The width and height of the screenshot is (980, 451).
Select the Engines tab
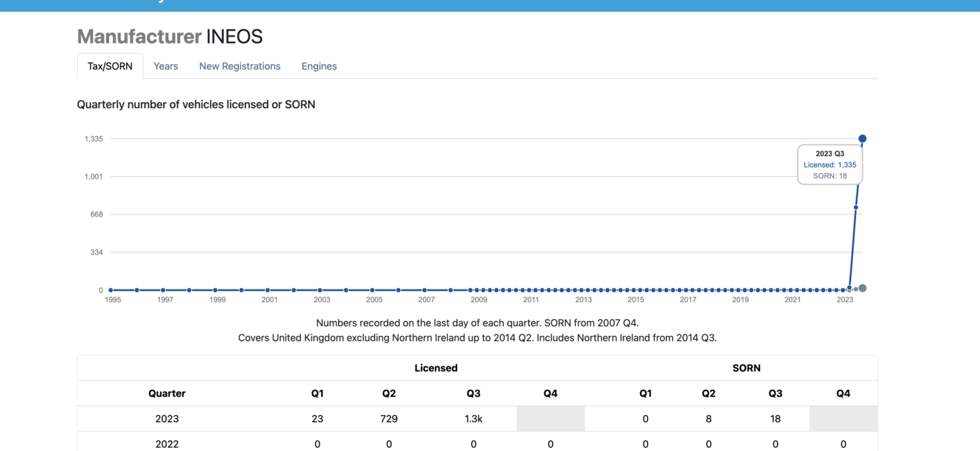(x=319, y=66)
